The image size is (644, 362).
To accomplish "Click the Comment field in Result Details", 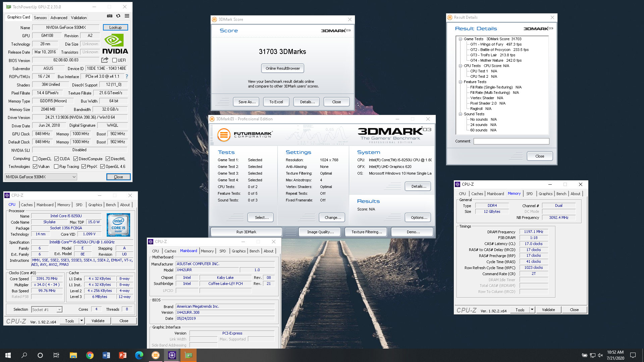I will (x=511, y=141).
